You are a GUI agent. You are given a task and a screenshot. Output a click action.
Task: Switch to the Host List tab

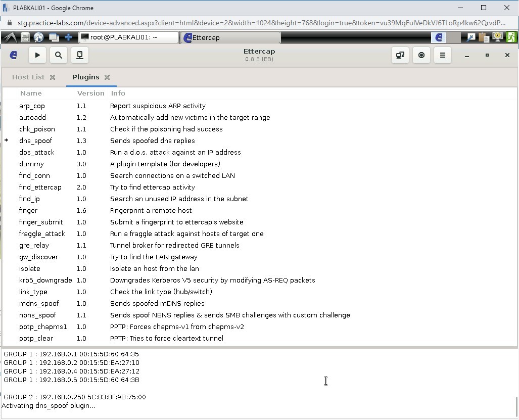tap(27, 77)
